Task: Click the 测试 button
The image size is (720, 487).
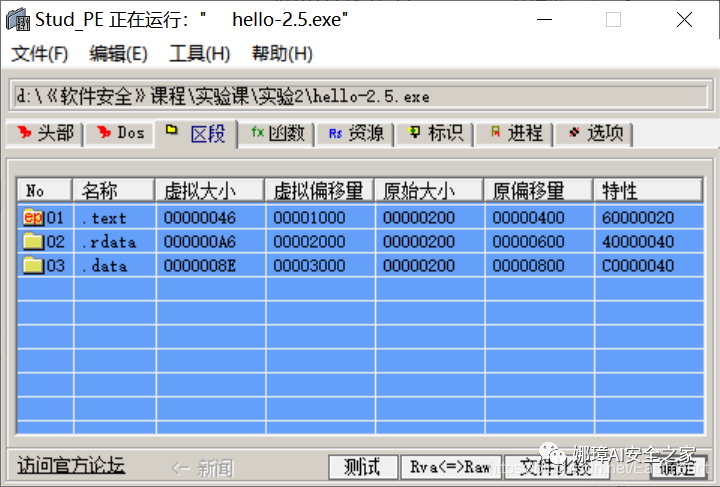Action: pyautogui.click(x=363, y=467)
